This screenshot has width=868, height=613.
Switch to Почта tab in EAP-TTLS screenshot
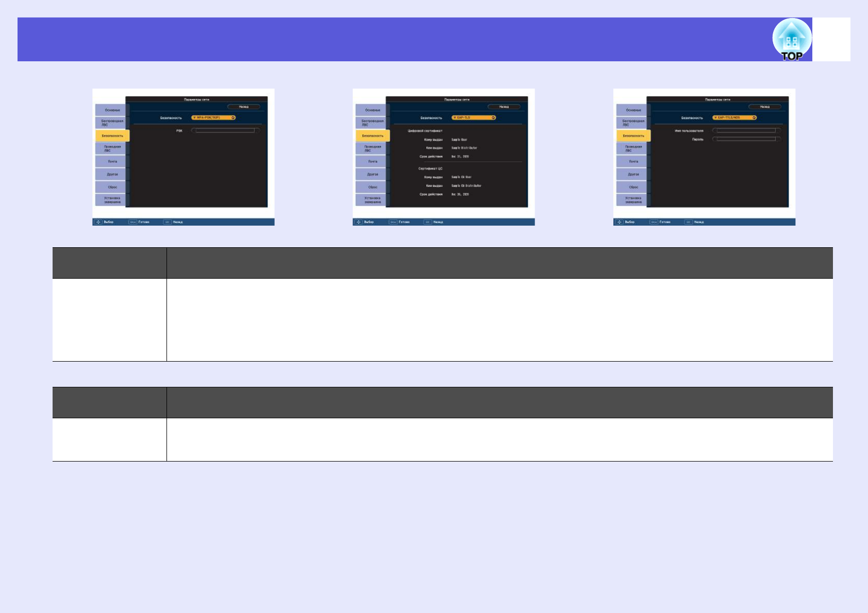(x=632, y=161)
